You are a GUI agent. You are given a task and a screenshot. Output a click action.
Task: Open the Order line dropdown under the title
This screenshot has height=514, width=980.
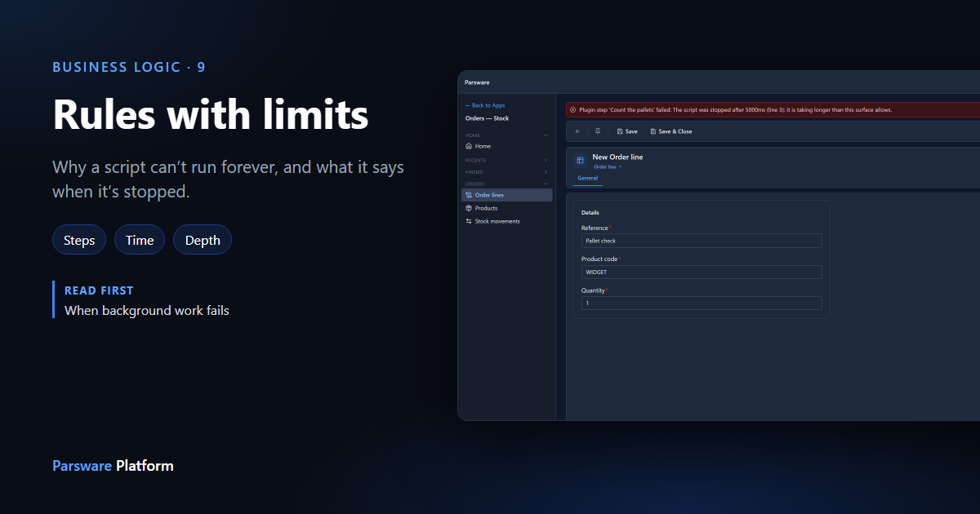click(x=608, y=166)
